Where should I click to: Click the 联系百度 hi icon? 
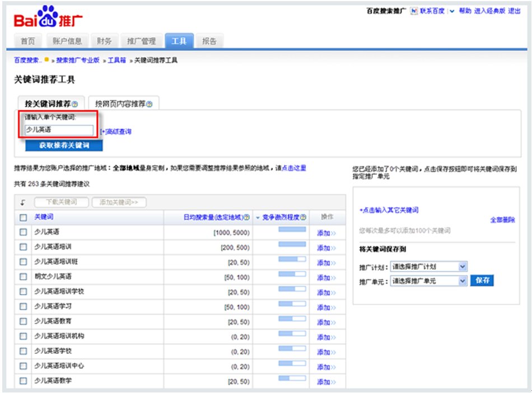414,11
